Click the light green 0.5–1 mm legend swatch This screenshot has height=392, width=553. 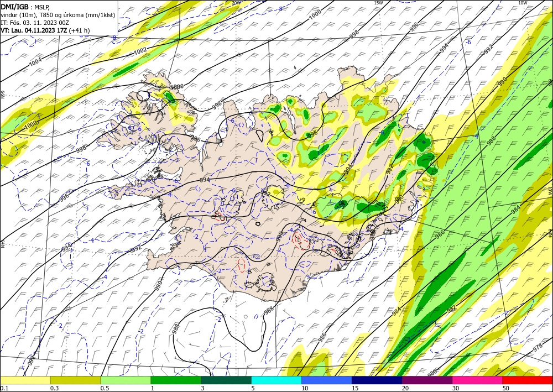(126, 380)
